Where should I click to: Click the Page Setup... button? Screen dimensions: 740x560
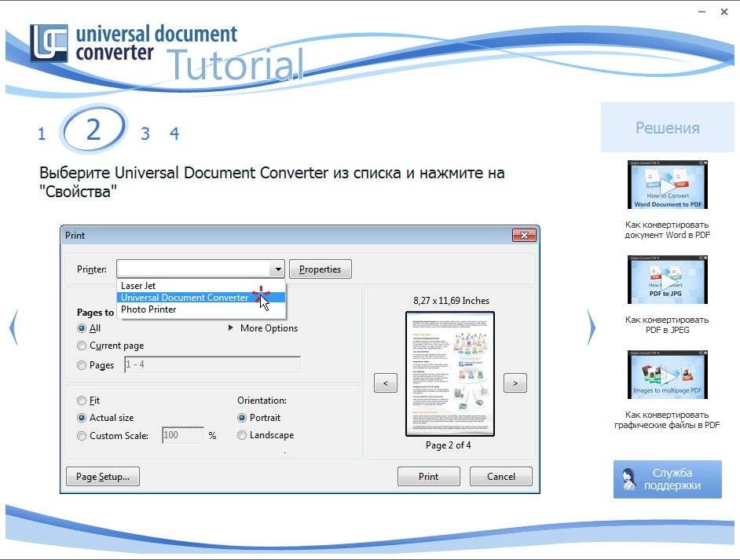pyautogui.click(x=103, y=477)
